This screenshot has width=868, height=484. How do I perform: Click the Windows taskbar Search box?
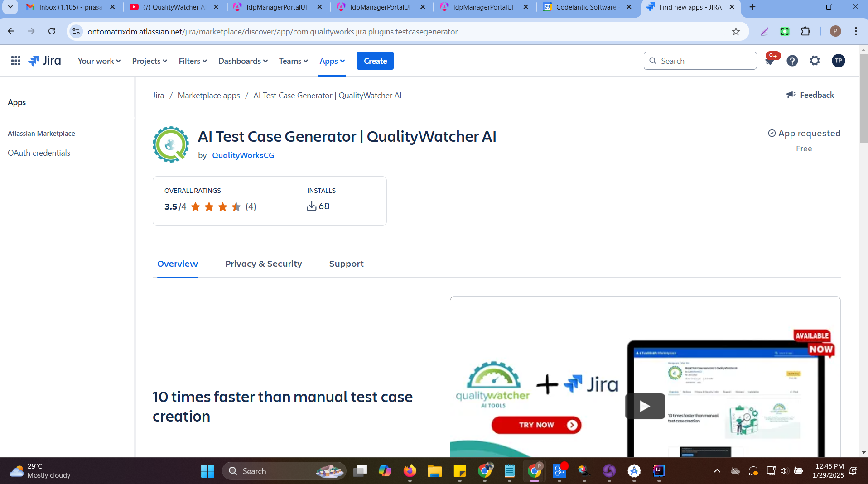click(x=284, y=471)
